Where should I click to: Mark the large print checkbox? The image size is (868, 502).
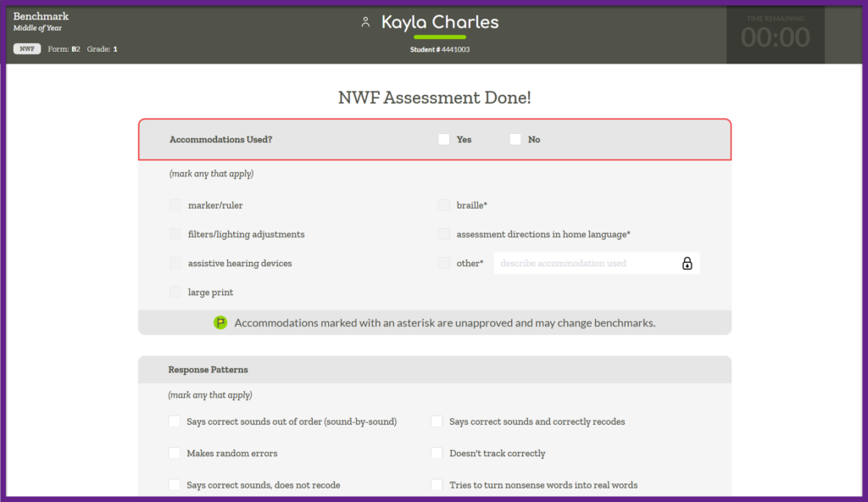pos(175,293)
